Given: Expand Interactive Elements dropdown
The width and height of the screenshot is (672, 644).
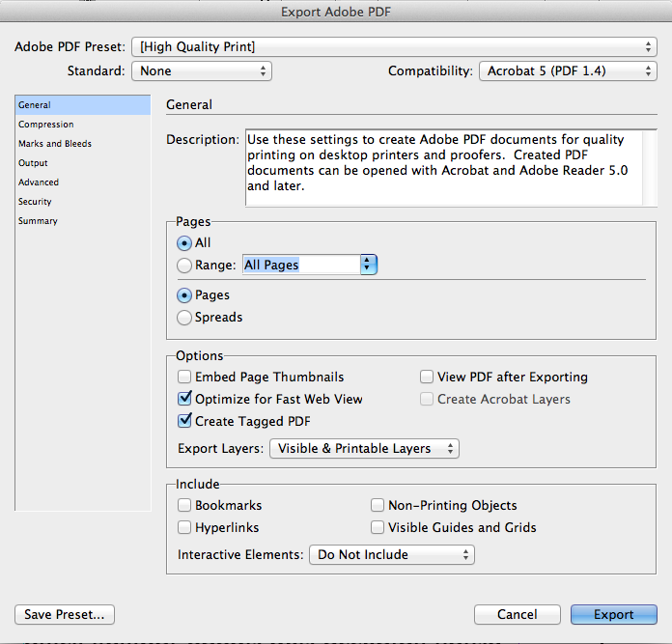Looking at the screenshot, I should 391,554.
